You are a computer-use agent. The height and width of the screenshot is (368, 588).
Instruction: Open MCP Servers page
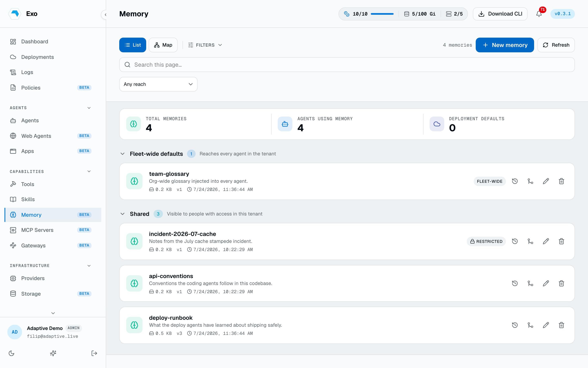(x=53, y=230)
